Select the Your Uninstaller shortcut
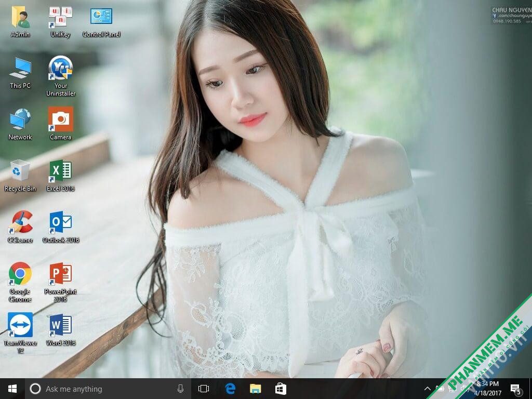Image resolution: width=532 pixels, height=399 pixels. (x=61, y=76)
